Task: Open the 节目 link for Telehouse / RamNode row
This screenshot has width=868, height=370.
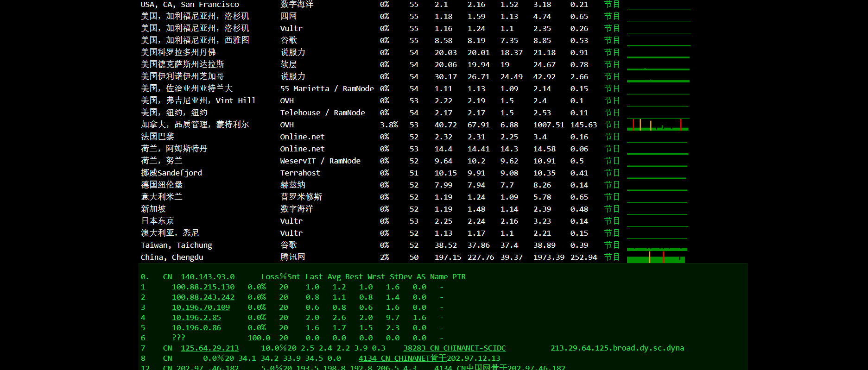Action: pyautogui.click(x=612, y=113)
